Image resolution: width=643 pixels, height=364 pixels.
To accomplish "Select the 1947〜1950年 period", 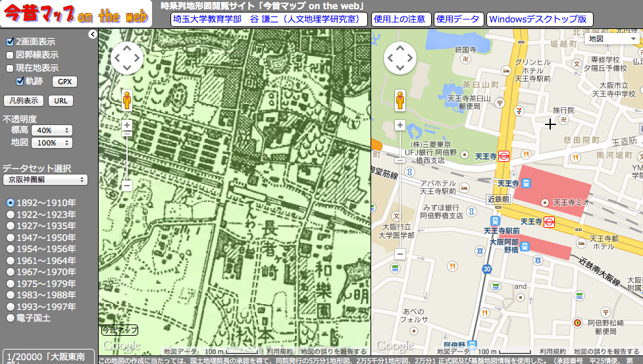I will click(x=11, y=238).
